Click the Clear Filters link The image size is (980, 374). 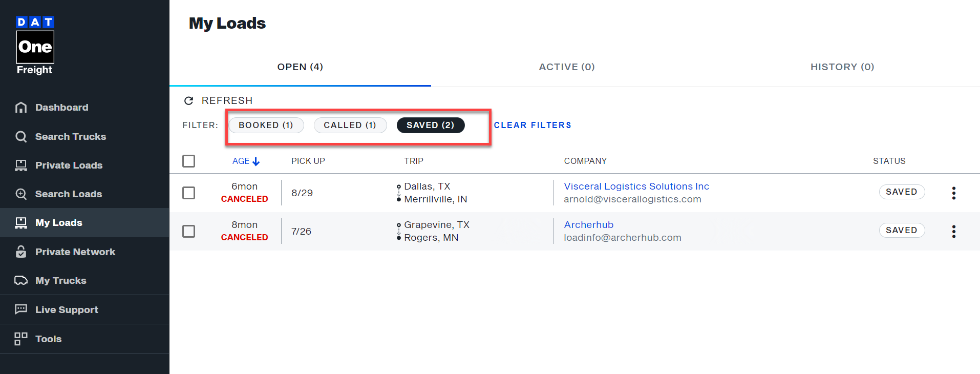[x=532, y=125]
